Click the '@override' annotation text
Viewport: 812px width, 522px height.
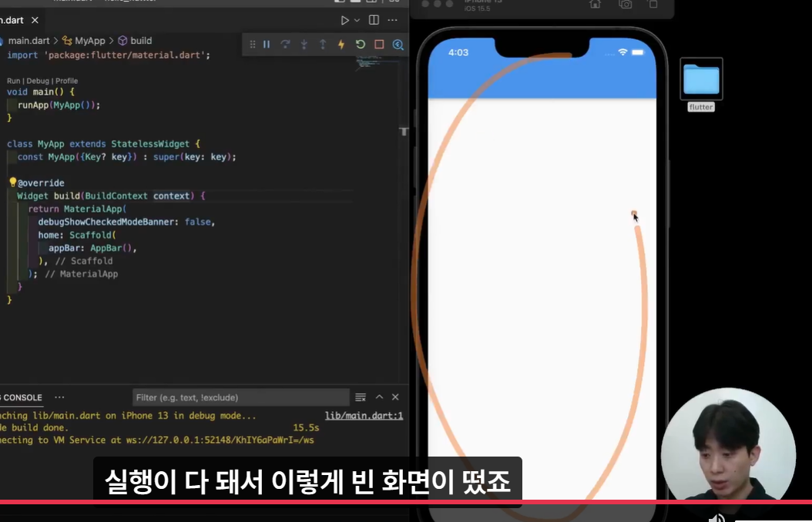tap(42, 183)
